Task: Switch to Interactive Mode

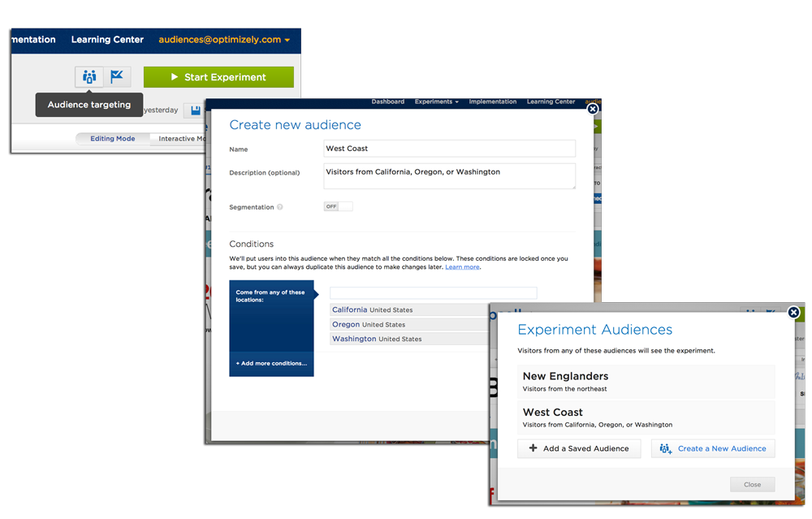Action: 182,139
